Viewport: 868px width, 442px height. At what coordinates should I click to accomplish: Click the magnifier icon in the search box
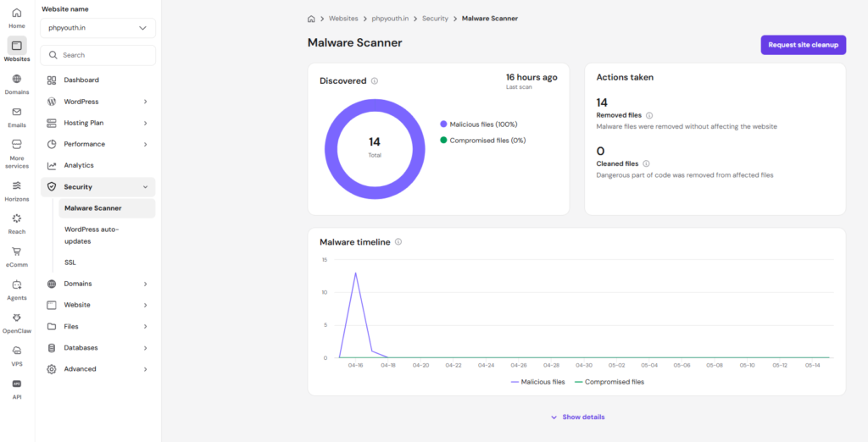[x=53, y=55]
